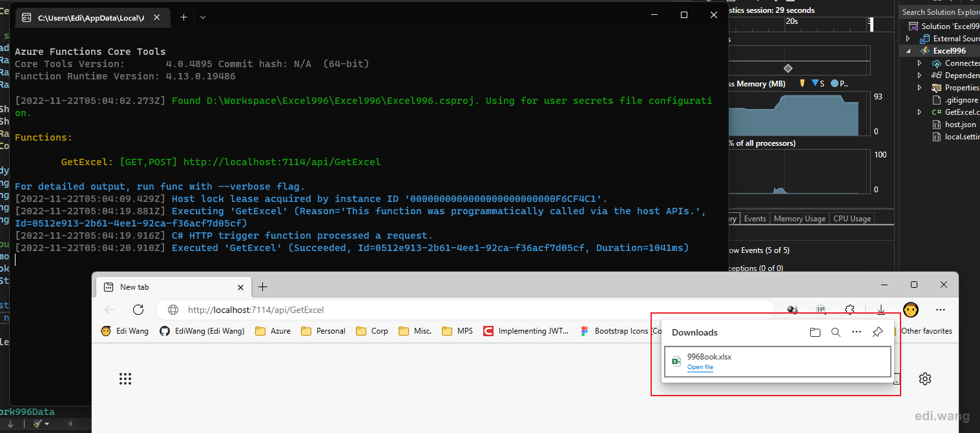Open the Edi Wang bookmark
The height and width of the screenshot is (433, 980).
click(125, 331)
